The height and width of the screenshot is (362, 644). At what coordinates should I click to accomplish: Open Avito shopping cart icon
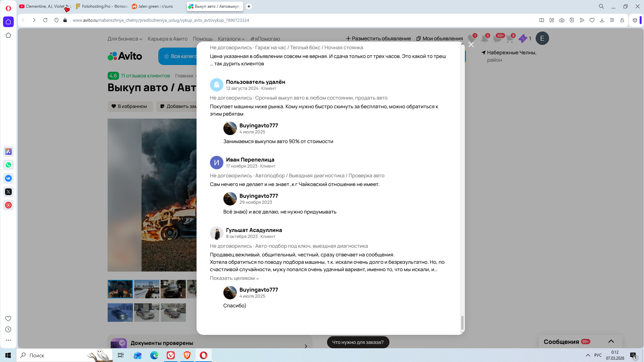point(509,39)
